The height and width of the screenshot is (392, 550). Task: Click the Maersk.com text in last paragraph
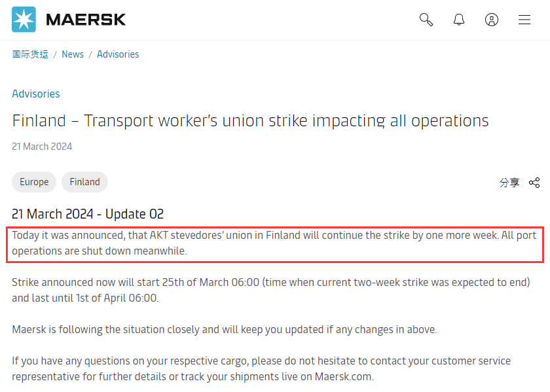(x=343, y=376)
